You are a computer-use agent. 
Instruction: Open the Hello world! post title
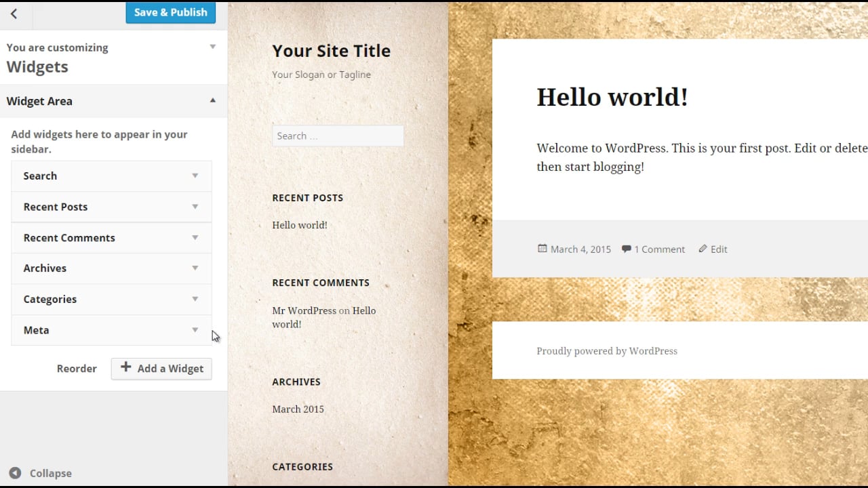612,97
